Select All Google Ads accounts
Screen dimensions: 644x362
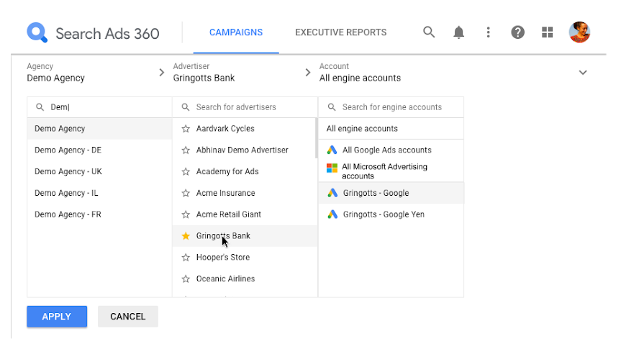(391, 150)
